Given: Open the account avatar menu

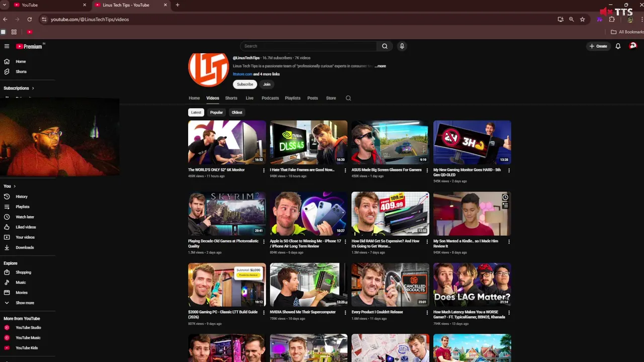Looking at the screenshot, I should pyautogui.click(x=633, y=46).
